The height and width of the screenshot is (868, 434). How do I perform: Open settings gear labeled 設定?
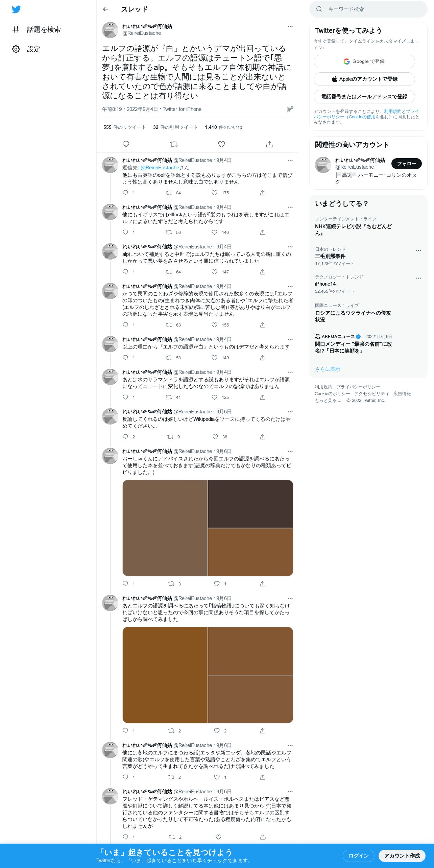[26, 49]
